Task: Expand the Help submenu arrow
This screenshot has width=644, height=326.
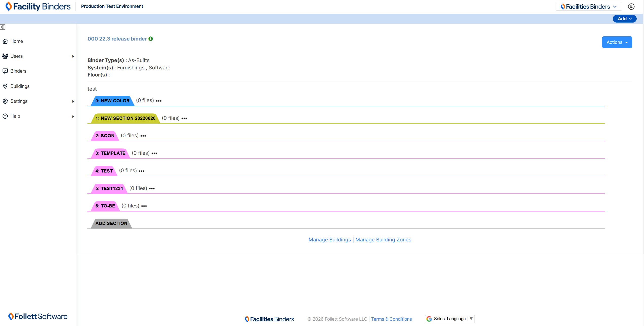Action: pos(73,117)
